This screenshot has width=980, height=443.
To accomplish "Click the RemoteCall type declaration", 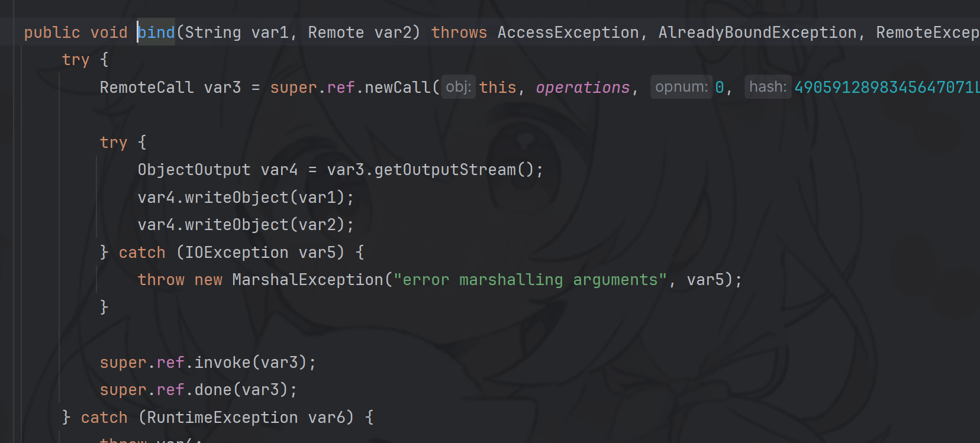I will pos(146,88).
